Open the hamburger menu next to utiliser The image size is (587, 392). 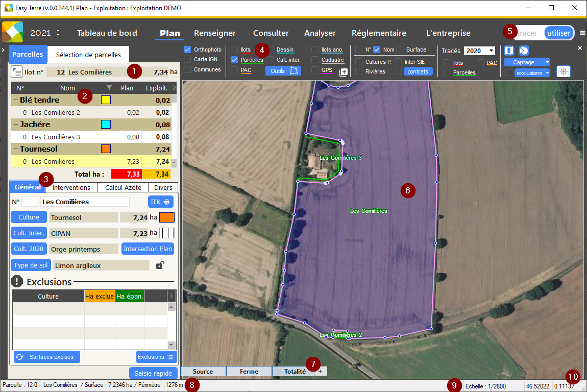(582, 33)
